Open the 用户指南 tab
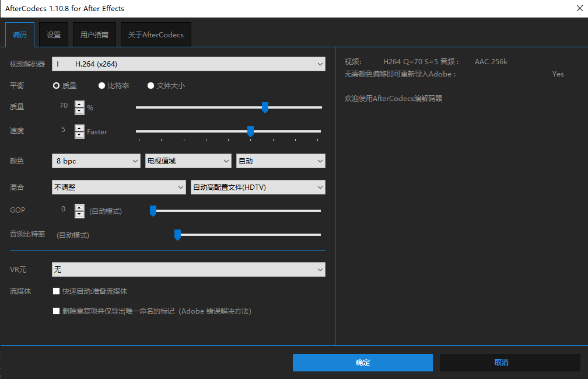 [x=94, y=35]
